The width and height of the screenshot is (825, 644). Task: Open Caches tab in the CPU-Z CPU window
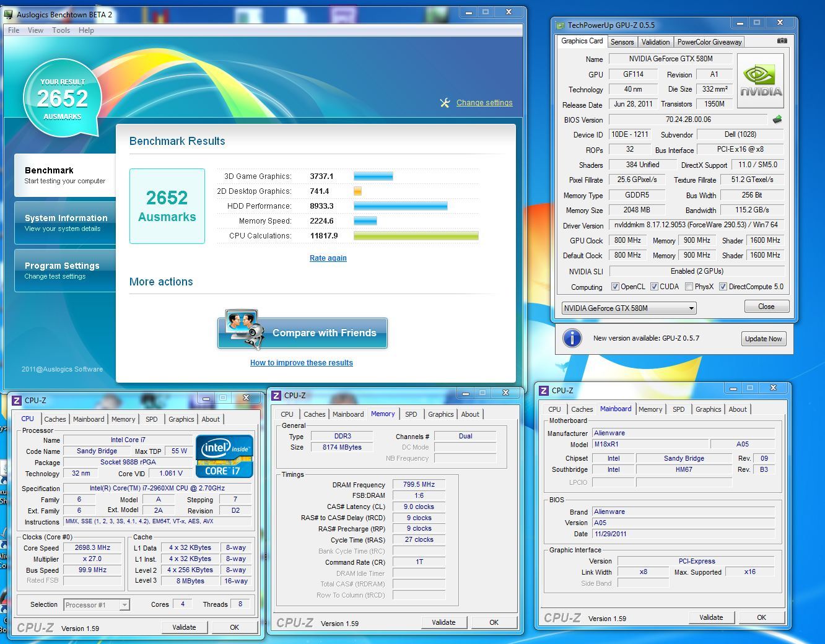pos(55,419)
